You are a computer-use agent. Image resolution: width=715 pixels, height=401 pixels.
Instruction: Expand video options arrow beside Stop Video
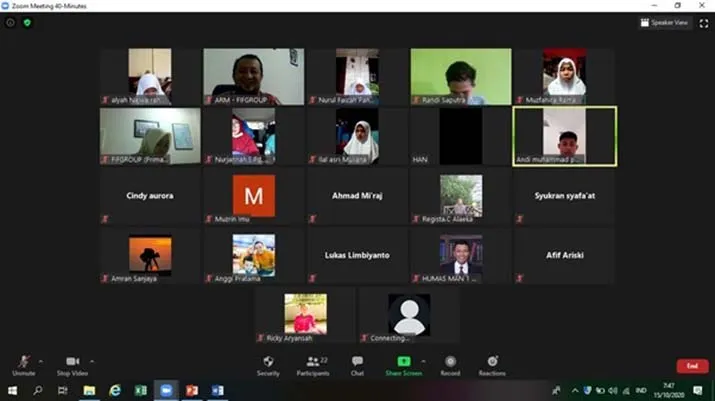point(92,361)
